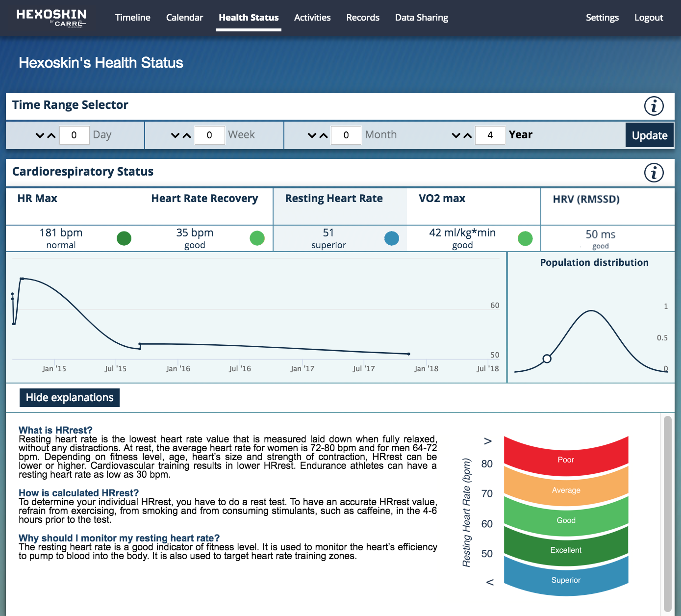This screenshot has height=616, width=681.
Task: Open the Cardiorespiratory Status info icon
Action: click(654, 173)
